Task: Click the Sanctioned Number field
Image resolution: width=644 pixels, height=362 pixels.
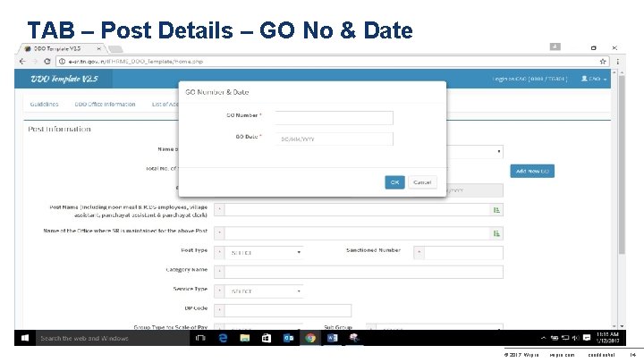Action: point(463,252)
